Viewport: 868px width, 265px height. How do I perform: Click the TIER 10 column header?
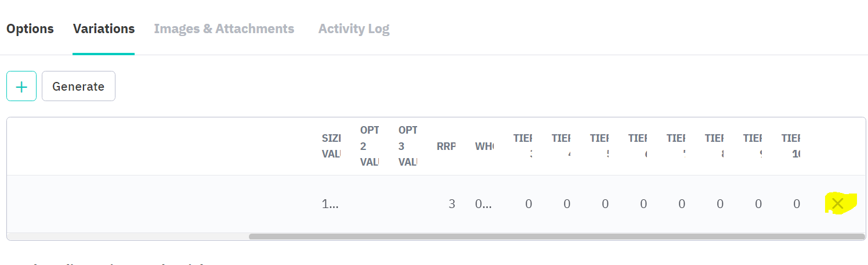[790, 146]
